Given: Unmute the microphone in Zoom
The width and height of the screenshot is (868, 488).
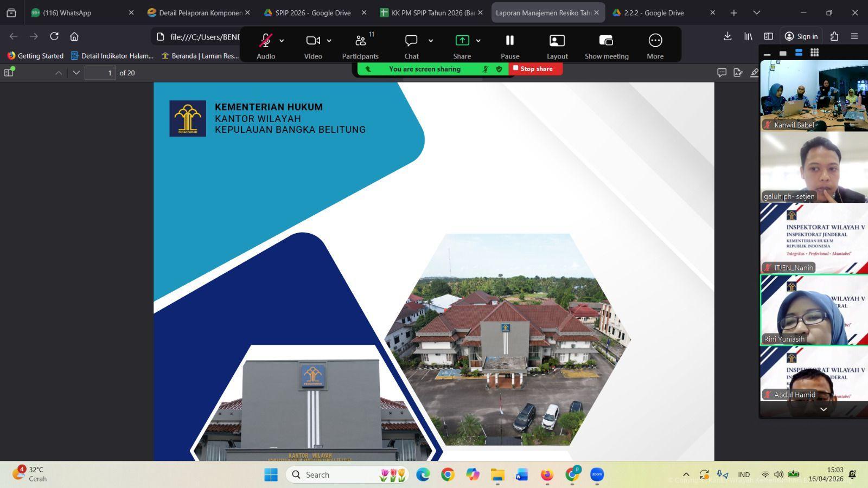Looking at the screenshot, I should coord(265,41).
